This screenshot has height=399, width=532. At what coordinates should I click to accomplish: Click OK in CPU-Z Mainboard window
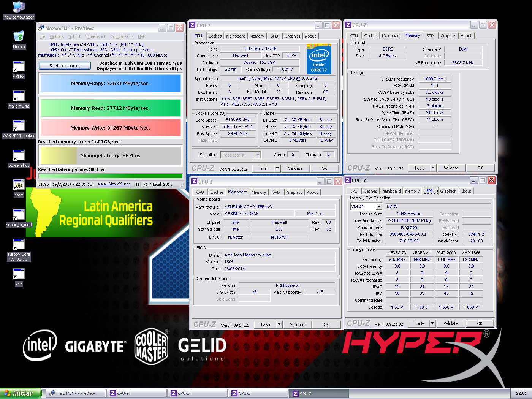326,325
